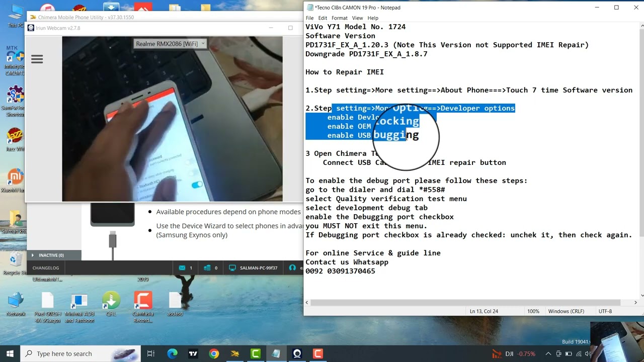Click 'Downgrade PD1731F_EX_A_1.8.7' text line
The width and height of the screenshot is (644, 362).
tap(366, 54)
